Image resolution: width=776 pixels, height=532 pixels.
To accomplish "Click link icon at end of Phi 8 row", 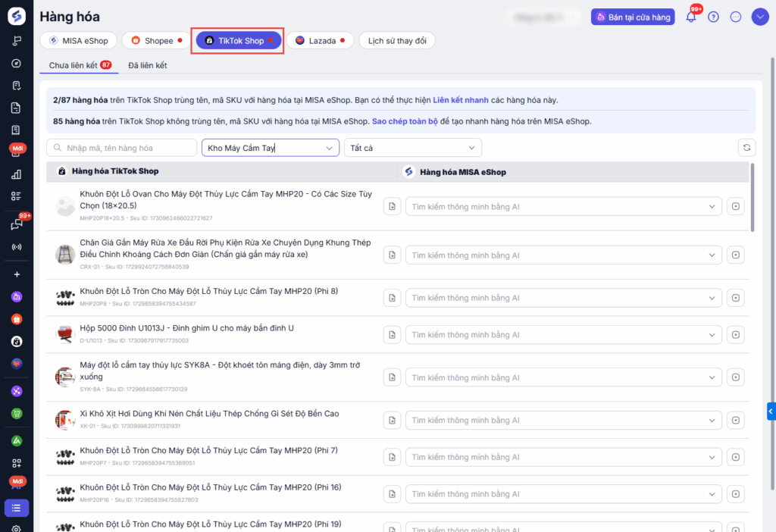I will point(735,298).
